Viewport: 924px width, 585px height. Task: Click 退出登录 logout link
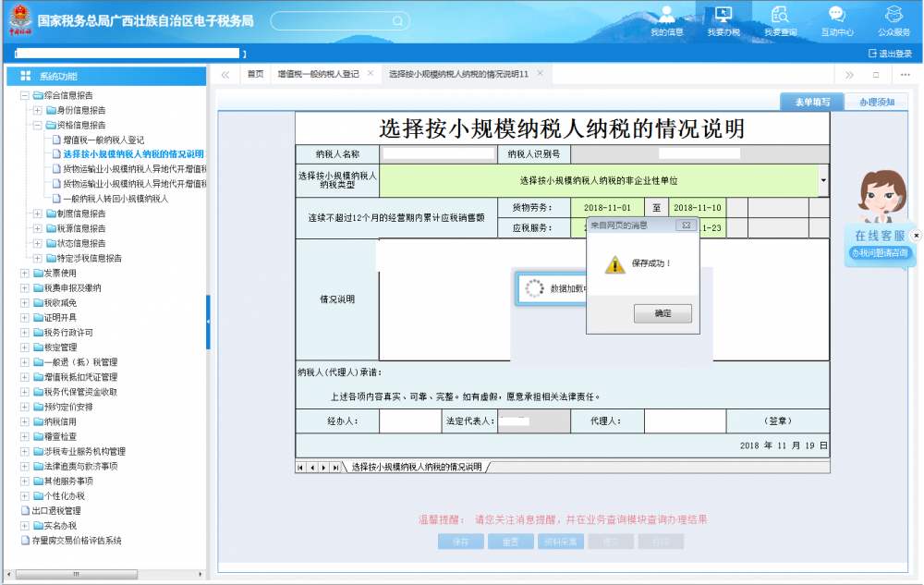[890, 54]
